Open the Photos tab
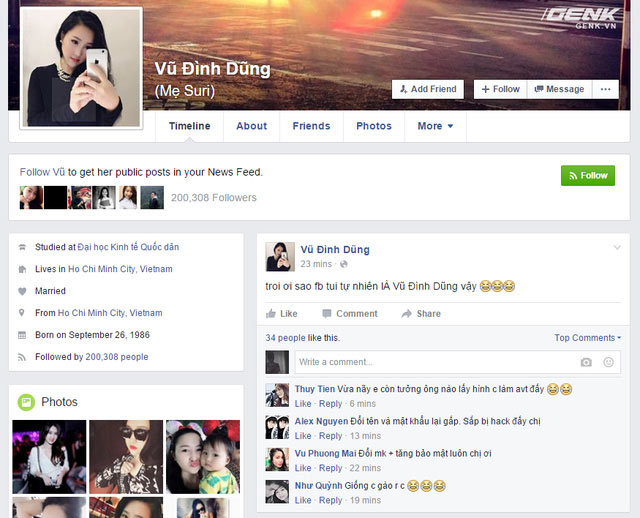Viewport: 640px width, 518px height. [x=374, y=126]
